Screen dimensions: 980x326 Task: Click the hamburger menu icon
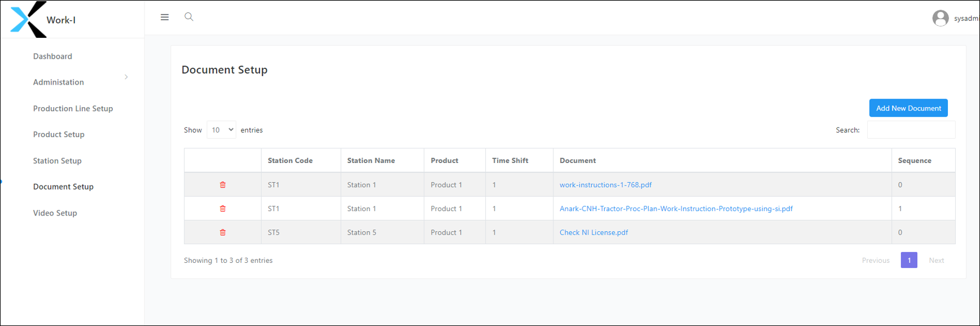coord(165,17)
